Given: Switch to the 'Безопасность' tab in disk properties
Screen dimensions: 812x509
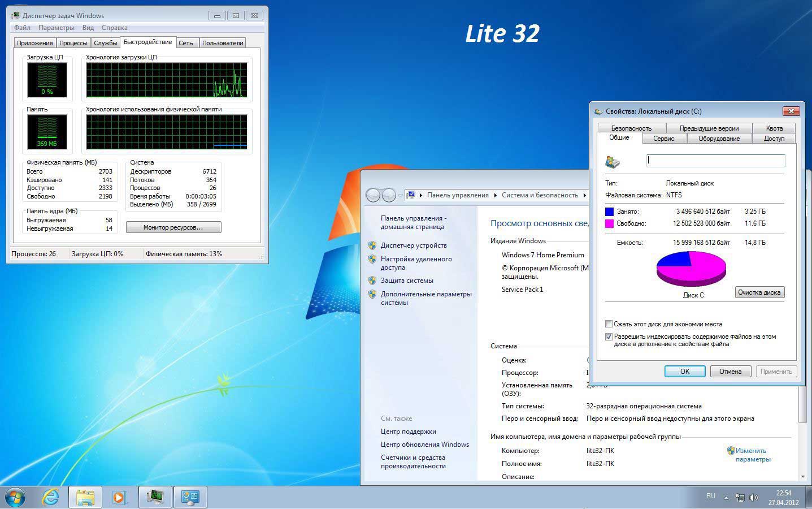Looking at the screenshot, I should pyautogui.click(x=631, y=128).
